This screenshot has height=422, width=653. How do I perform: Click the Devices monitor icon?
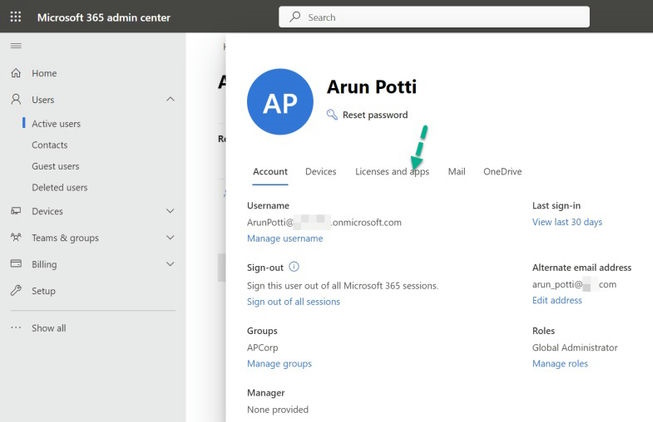16,211
